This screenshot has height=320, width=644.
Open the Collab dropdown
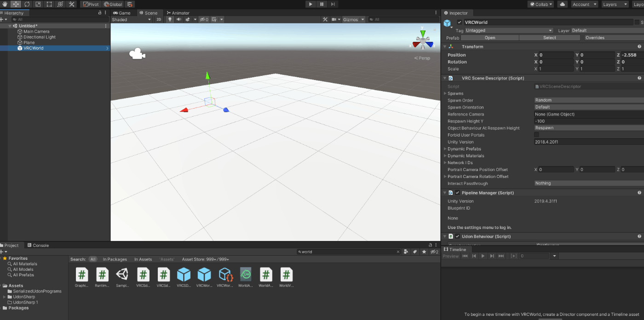coord(540,4)
